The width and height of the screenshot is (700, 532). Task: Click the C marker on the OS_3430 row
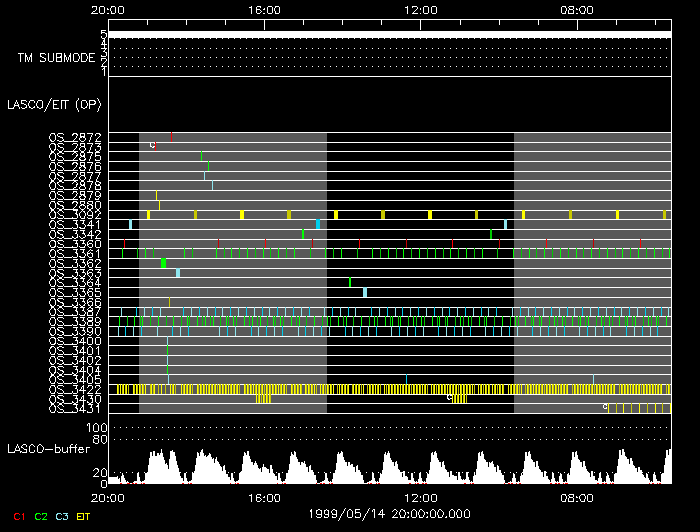point(449,397)
